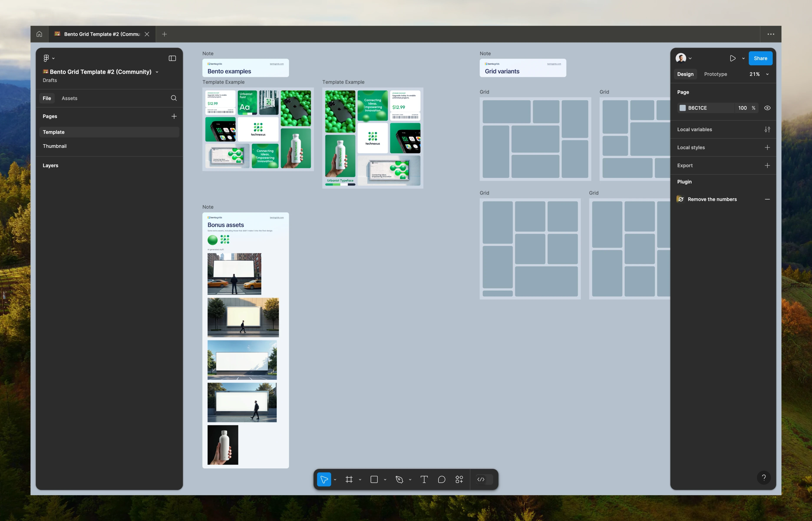Click the present/play button top right
812x521 pixels.
[x=733, y=58]
